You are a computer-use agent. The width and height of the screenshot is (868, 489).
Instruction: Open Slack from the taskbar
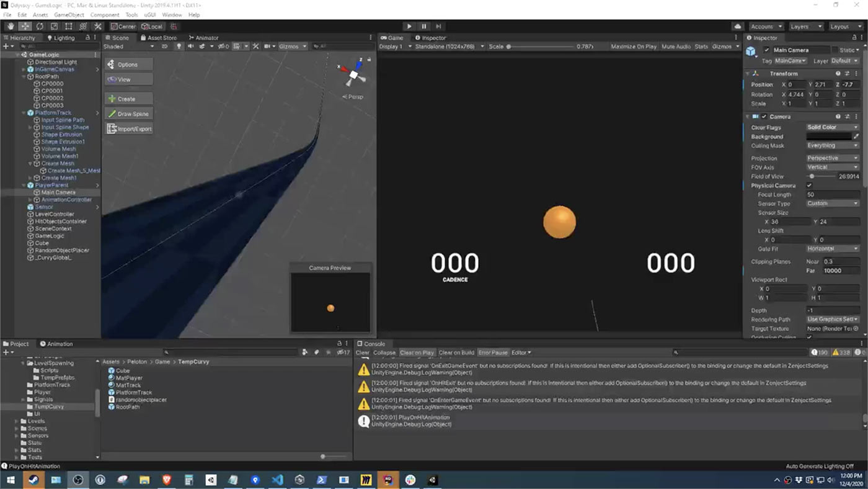point(410,480)
